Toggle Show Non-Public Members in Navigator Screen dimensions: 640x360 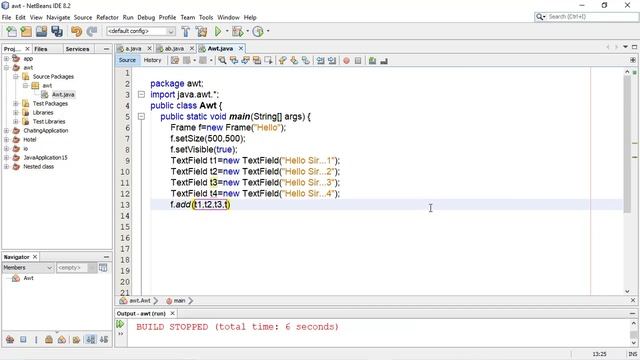(49, 339)
